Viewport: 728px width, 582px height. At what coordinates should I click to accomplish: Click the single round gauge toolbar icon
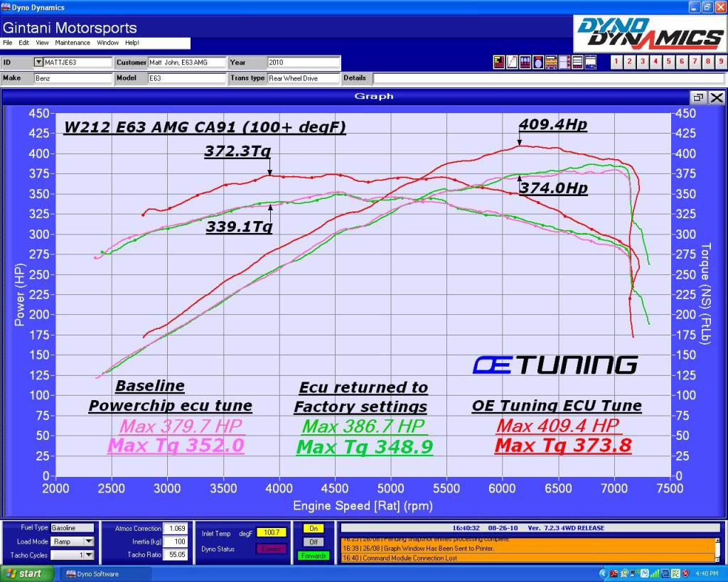(x=538, y=63)
